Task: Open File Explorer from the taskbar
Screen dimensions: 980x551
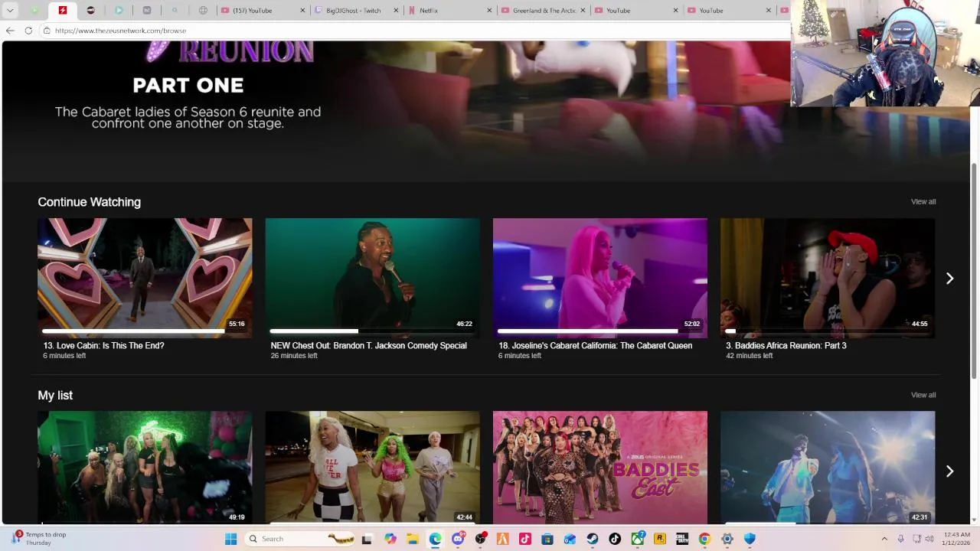Action: click(413, 539)
